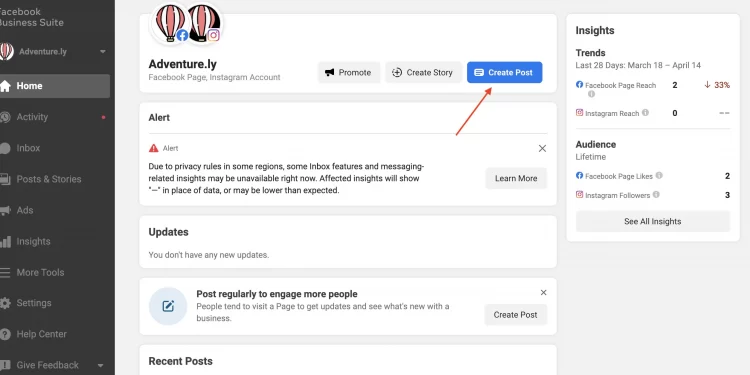Click the Adventure.ly avatar in sidebar
Viewport: 750px width, 375px height.
6,52
